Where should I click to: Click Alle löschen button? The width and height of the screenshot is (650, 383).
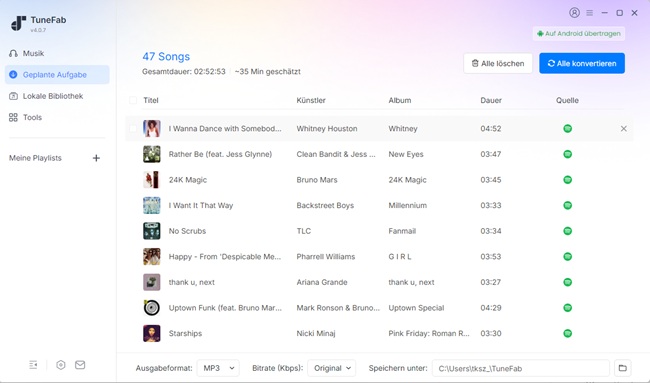pos(498,63)
